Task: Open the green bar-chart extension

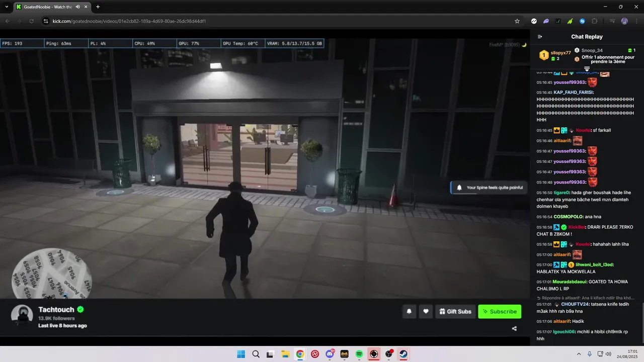Action: pos(570,21)
